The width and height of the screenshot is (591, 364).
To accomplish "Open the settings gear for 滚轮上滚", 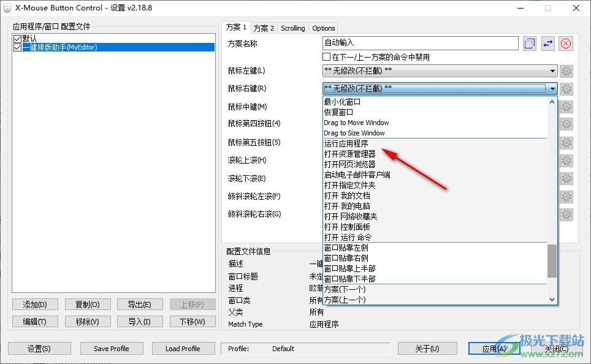I will tap(566, 161).
